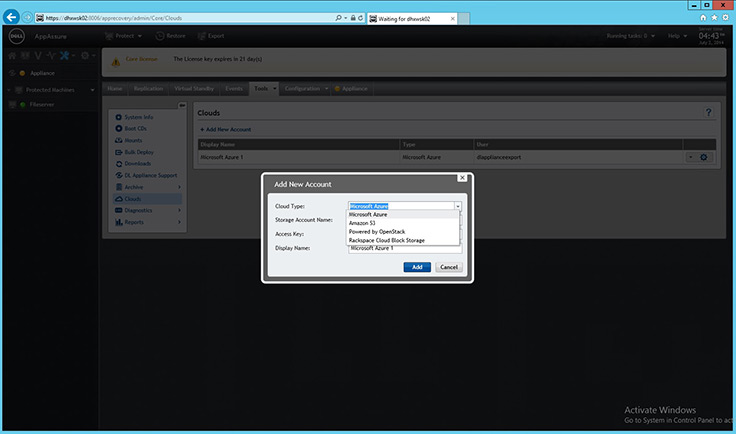The width and height of the screenshot is (736, 434).
Task: Click the home icon in left sidebar toolbar
Action: [12, 55]
